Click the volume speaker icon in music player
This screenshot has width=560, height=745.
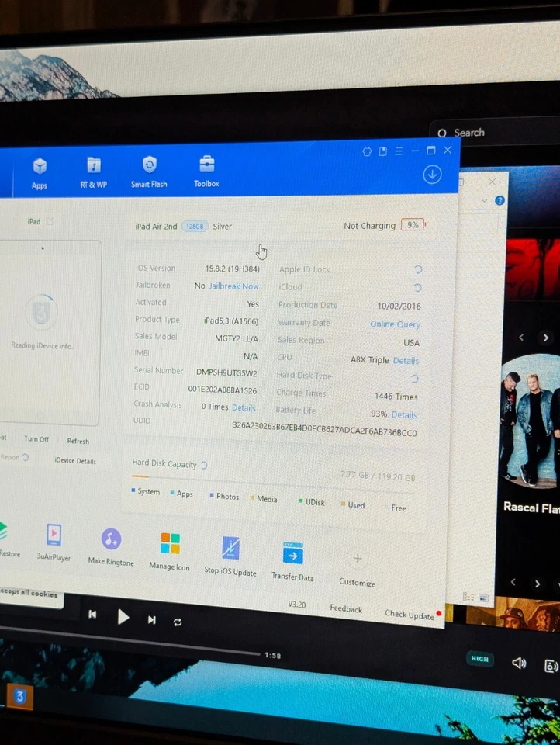pos(519,663)
